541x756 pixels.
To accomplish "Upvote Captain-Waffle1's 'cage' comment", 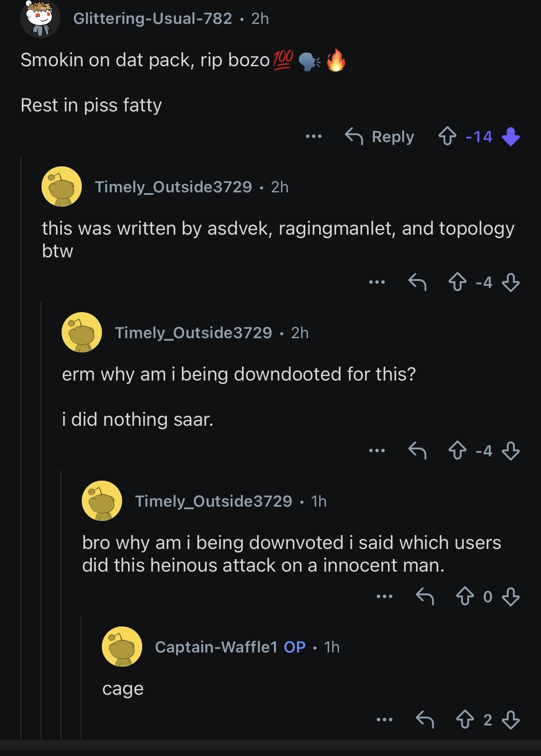I will pos(465,720).
